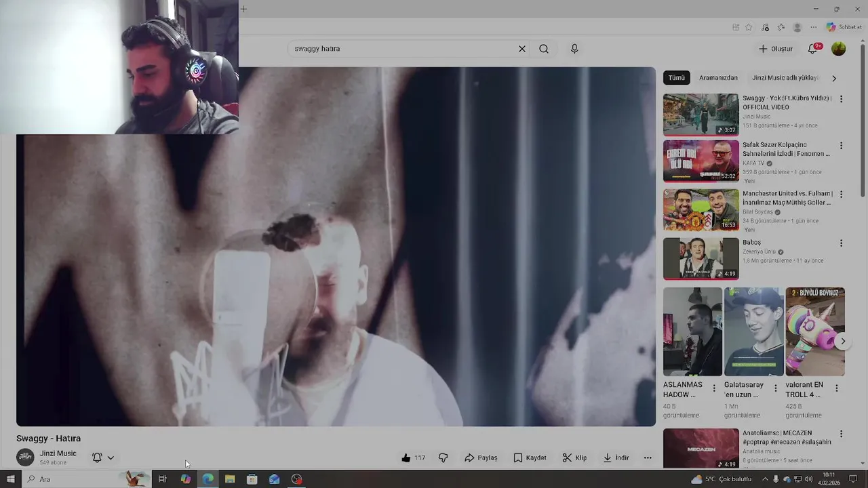Click the Swaggy - Hatıra video player

[x=336, y=247]
